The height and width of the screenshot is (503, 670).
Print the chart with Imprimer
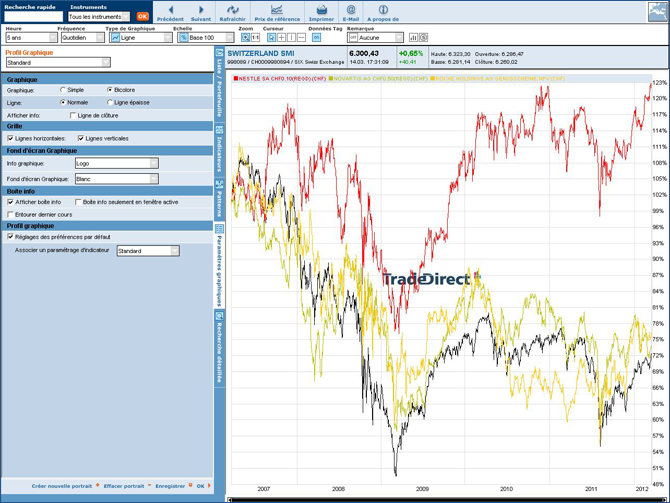[321, 9]
